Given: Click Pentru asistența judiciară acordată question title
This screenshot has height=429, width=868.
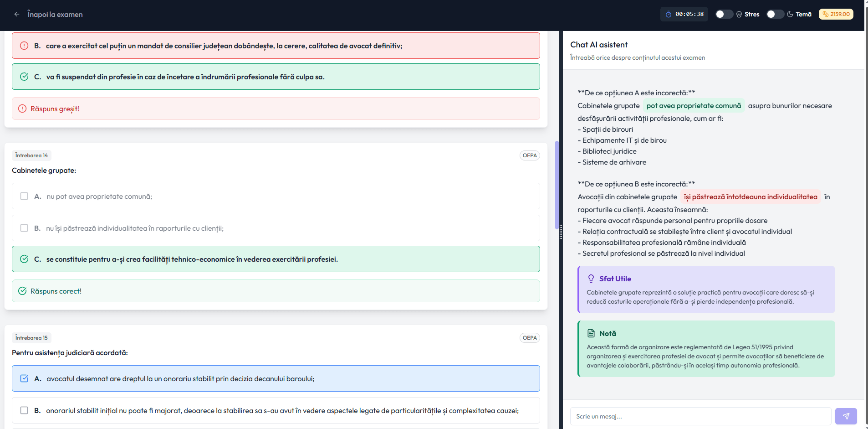Looking at the screenshot, I should [70, 353].
